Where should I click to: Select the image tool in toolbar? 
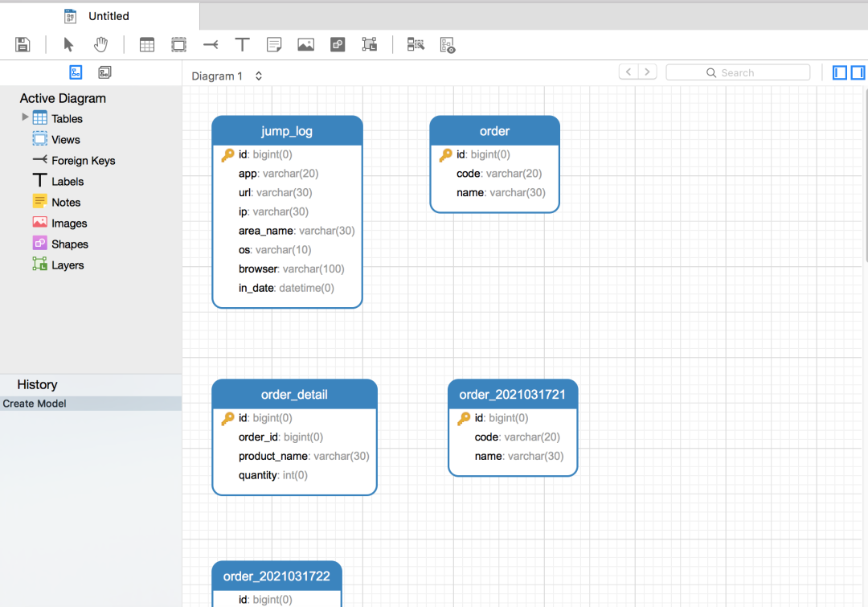coord(305,45)
